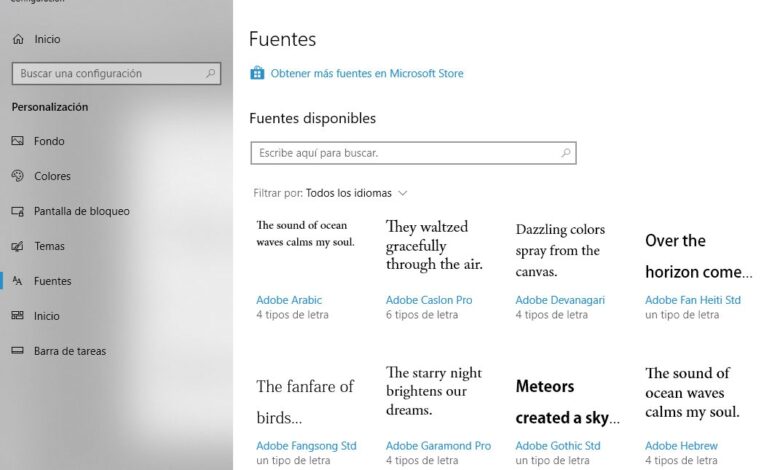Click the Pantalla de bloqueo icon
This screenshot has height=470, width=780.
pos(17,211)
